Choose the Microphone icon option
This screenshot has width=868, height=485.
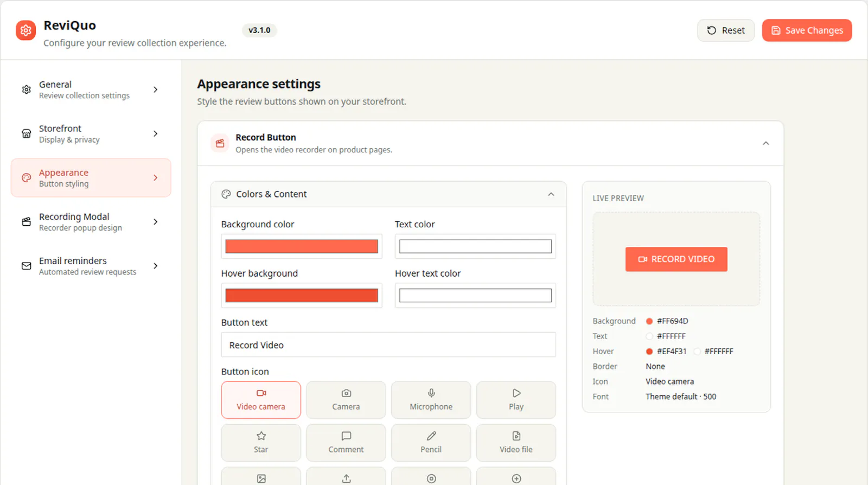pos(431,400)
